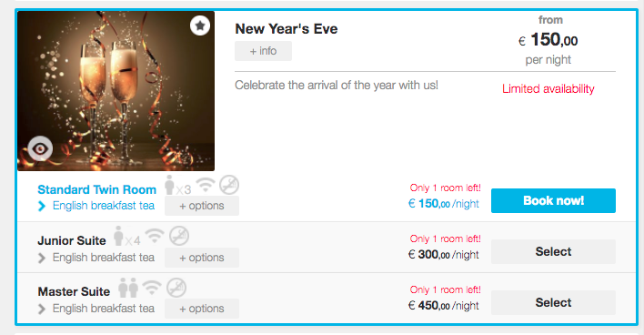Click the x4 guests icon for Junior Suite
This screenshot has height=335, width=644.
point(127,237)
